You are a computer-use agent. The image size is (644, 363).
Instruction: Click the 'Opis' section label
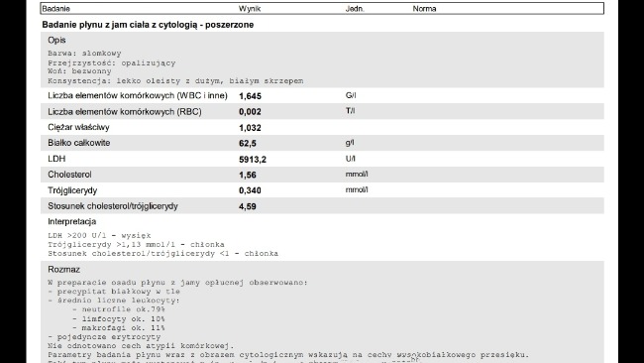pos(56,41)
